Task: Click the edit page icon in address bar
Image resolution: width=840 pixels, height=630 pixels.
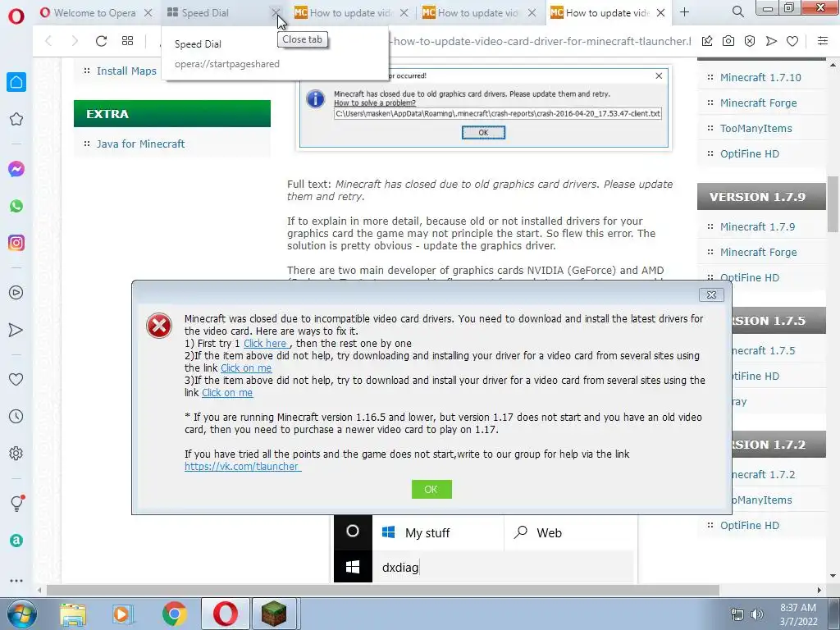Action: coord(707,41)
